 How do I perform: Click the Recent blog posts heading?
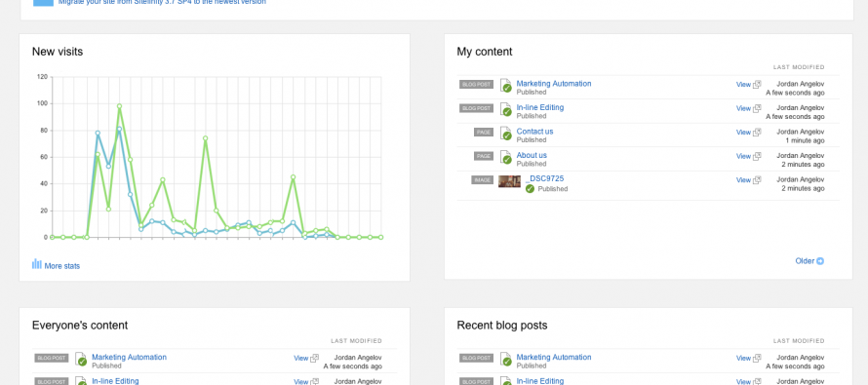(502, 326)
